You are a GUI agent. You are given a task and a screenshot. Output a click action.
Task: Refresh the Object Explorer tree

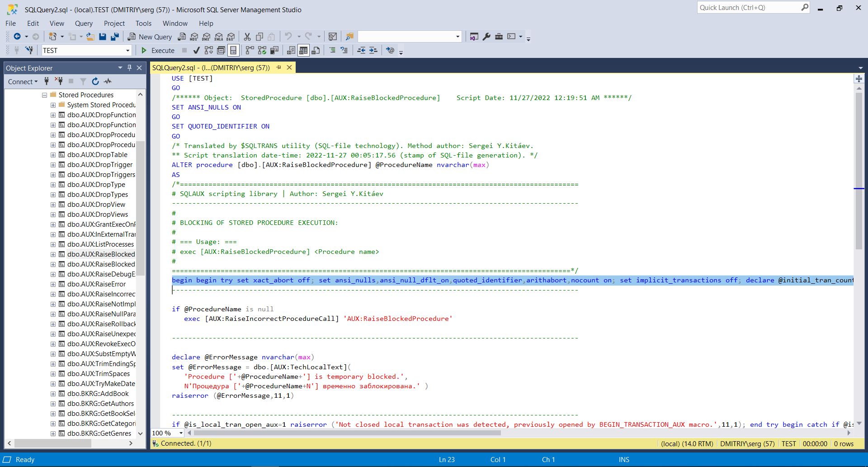95,81
